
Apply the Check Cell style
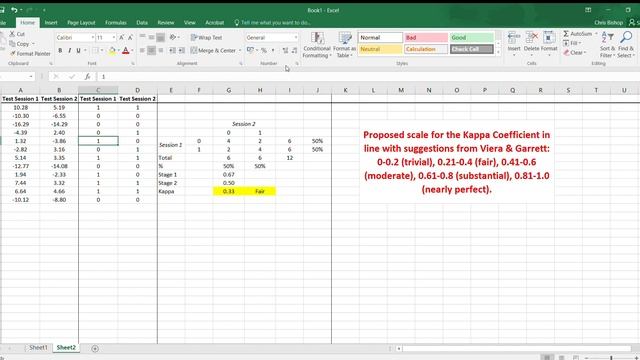point(471,49)
